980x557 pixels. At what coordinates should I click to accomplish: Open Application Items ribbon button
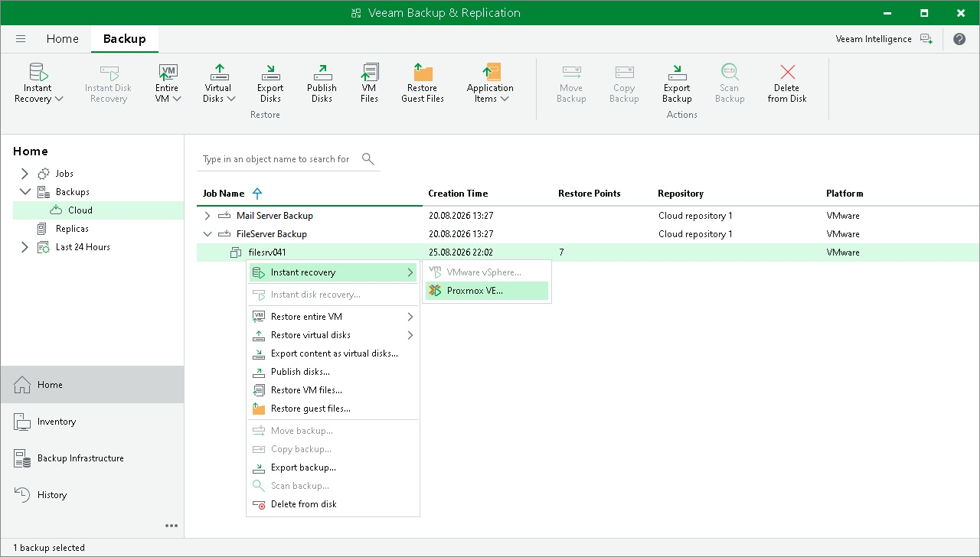tap(490, 83)
